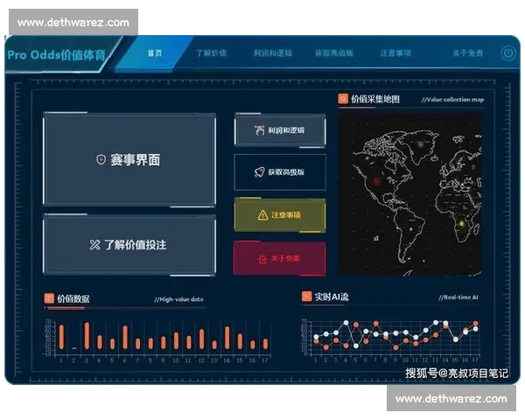Click the orange icon next to 价值数据

pyautogui.click(x=49, y=298)
